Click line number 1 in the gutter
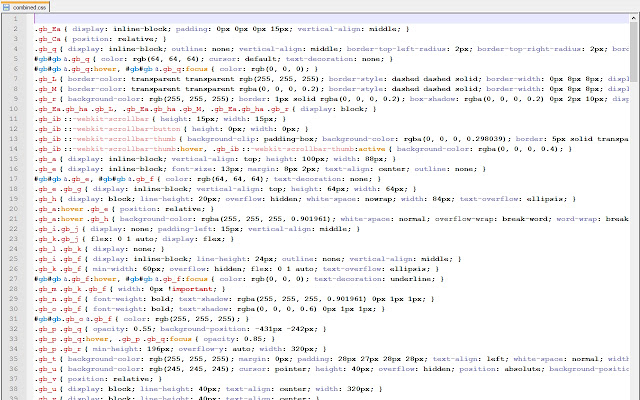 (x=18, y=19)
